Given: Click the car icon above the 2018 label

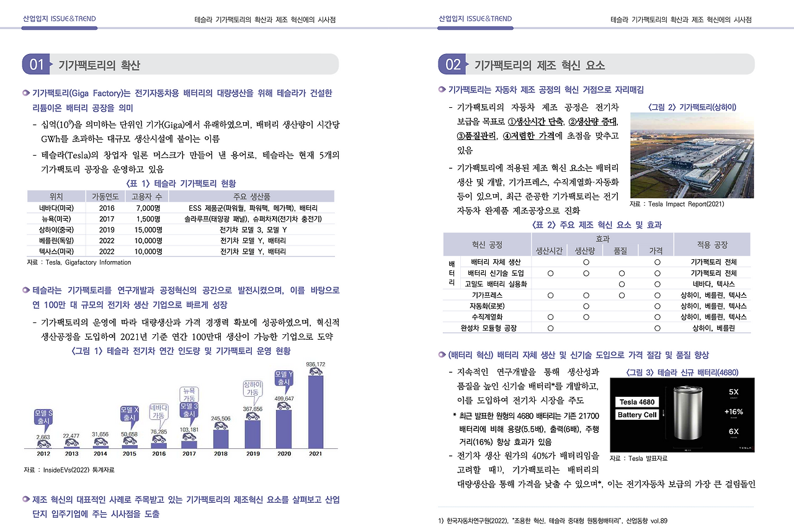Looking at the screenshot, I should pos(221,426).
